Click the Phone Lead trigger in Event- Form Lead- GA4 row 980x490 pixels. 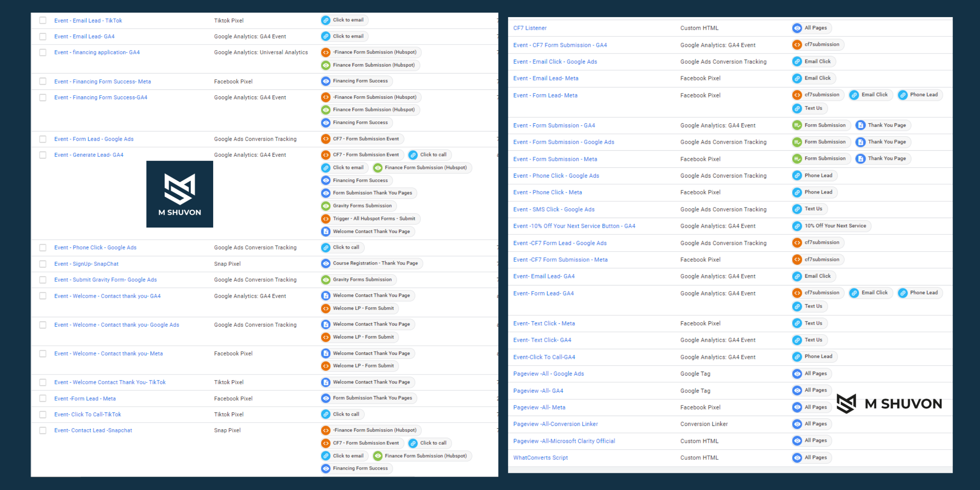coord(920,293)
